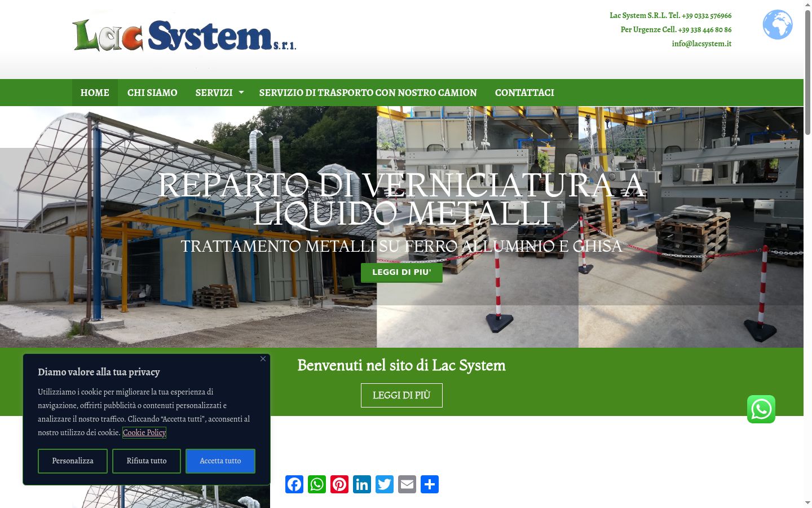Go to the Home menu item
This screenshot has height=508, width=812.
click(x=95, y=93)
